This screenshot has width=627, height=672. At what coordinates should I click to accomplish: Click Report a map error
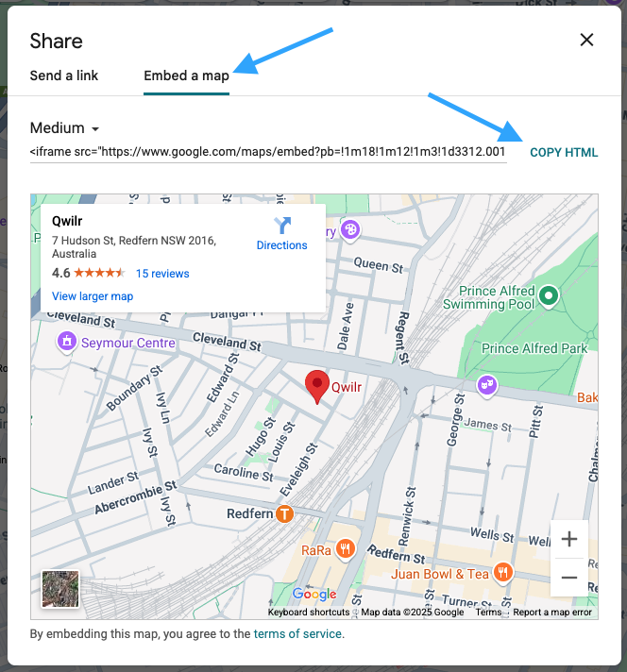click(x=552, y=612)
